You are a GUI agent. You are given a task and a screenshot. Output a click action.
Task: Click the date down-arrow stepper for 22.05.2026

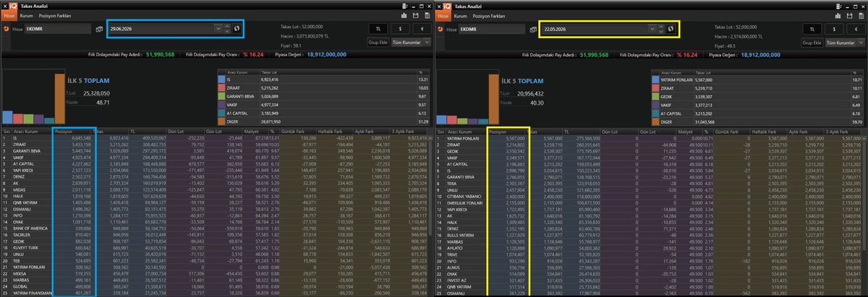(660, 30)
